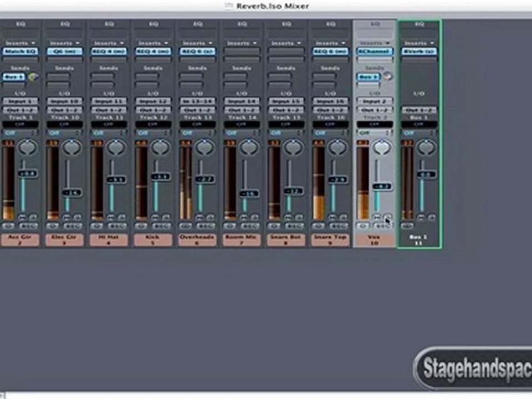Open automation mode Off menu on Kick channel
The width and height of the screenshot is (532, 399).
pyautogui.click(x=153, y=132)
